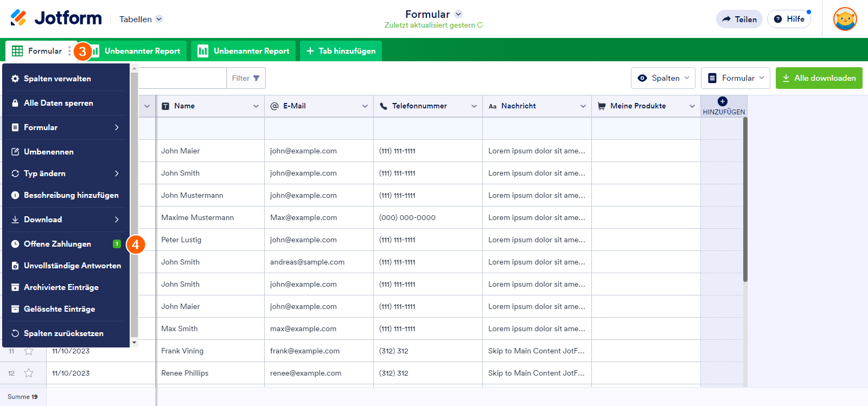Star row 11 as favorite
Image resolution: width=868 pixels, height=406 pixels.
point(29,351)
